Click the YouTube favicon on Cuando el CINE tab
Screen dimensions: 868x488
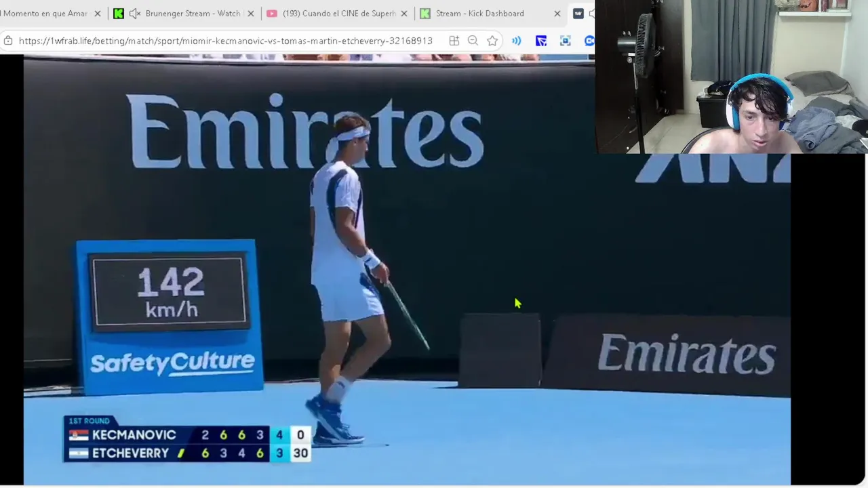[x=272, y=14]
